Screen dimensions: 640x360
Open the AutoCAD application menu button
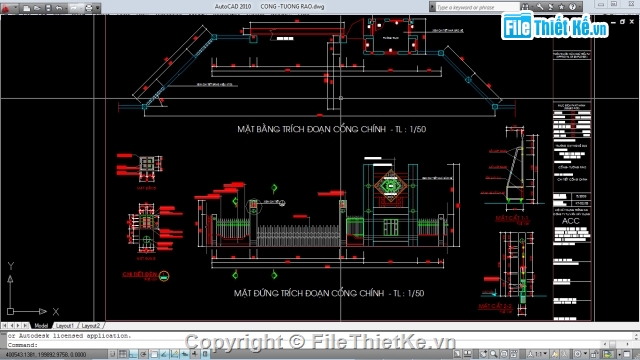pos(9,8)
